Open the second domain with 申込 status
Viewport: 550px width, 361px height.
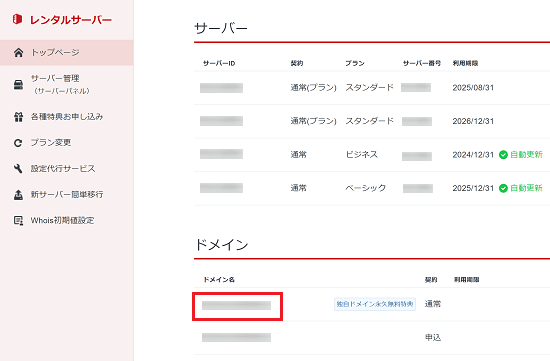(236, 337)
